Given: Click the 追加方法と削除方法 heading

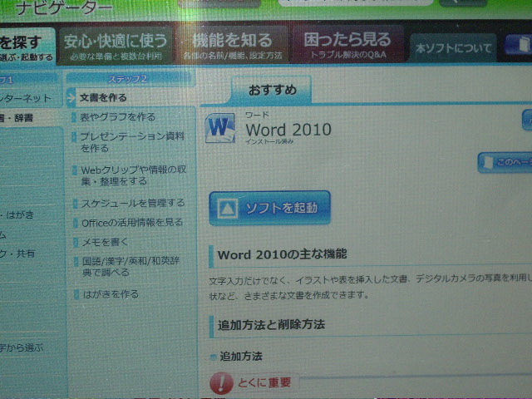Looking at the screenshot, I should point(272,325).
